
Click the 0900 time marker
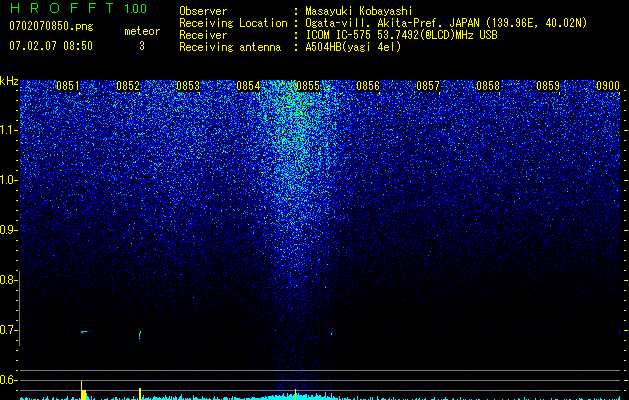(608, 86)
